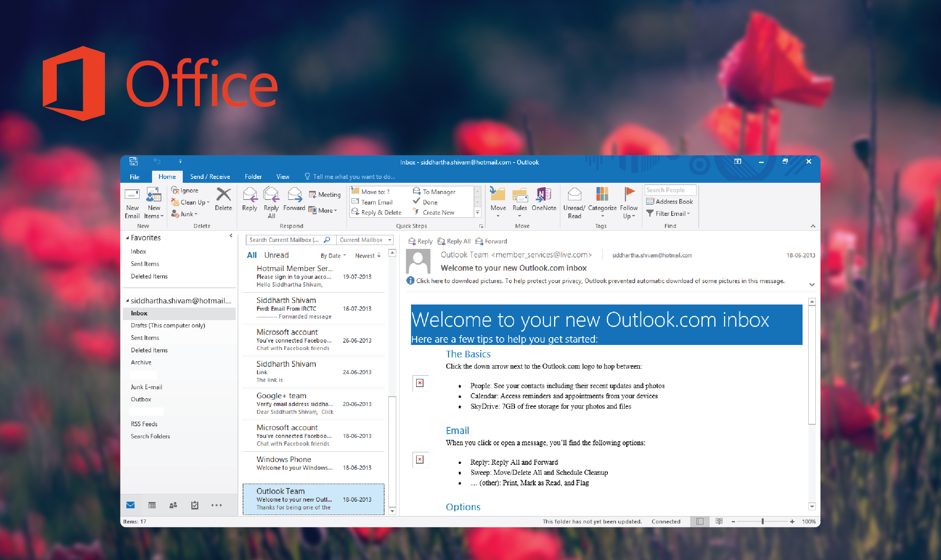Click Reply All in the reading pane
The width and height of the screenshot is (941, 560).
pos(454,241)
